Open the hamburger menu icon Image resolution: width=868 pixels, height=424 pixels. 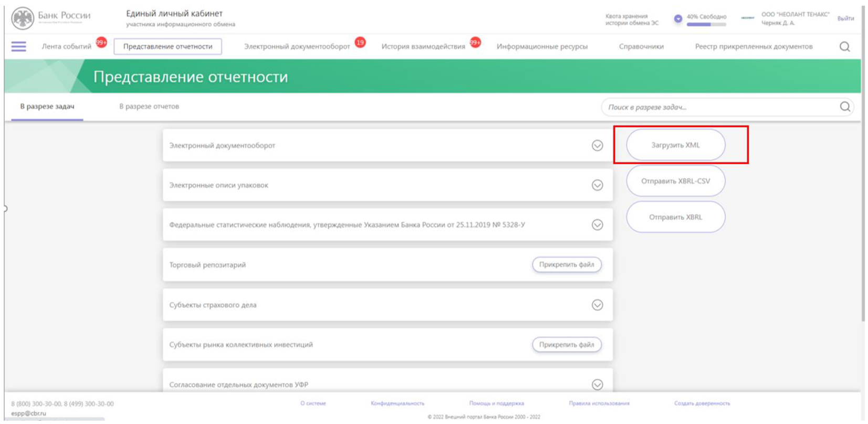tap(18, 47)
